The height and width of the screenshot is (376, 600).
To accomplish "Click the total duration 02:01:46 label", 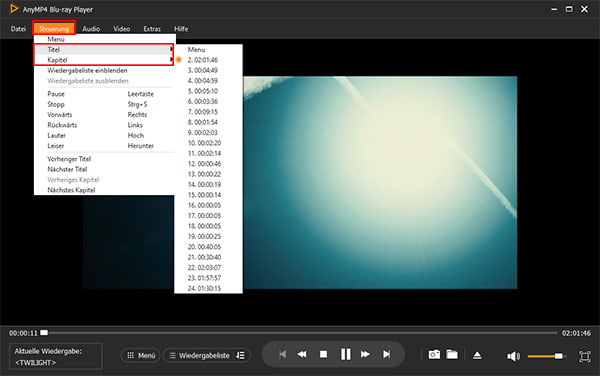I will point(576,333).
